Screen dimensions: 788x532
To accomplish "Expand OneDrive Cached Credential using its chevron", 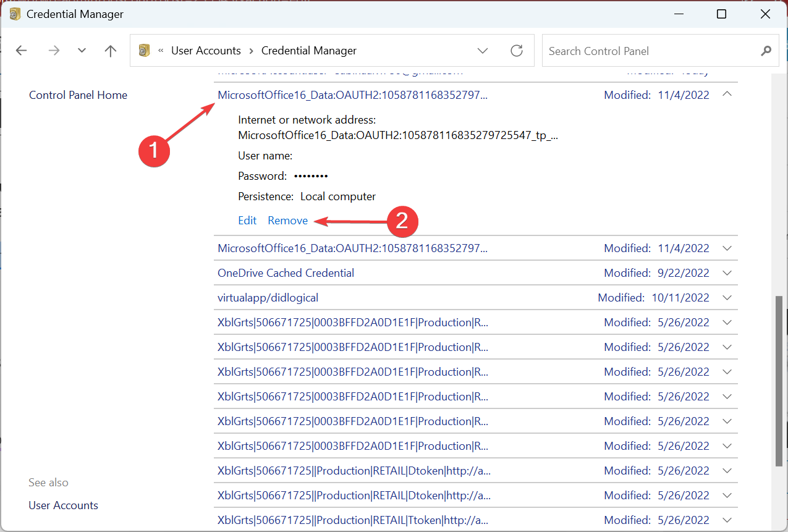I will pos(727,273).
